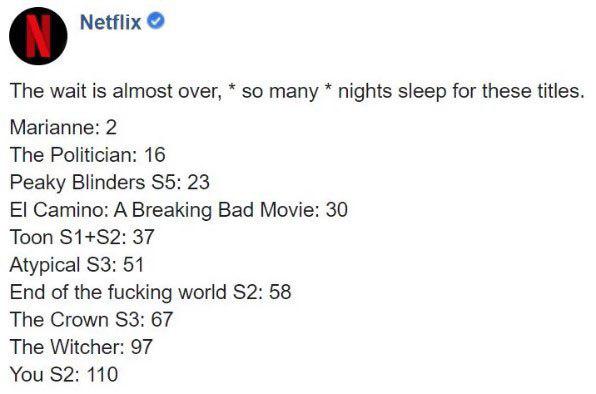The image size is (596, 394).
Task: Click El Camino: A Breaking Bad Movie line
Action: click(x=179, y=210)
